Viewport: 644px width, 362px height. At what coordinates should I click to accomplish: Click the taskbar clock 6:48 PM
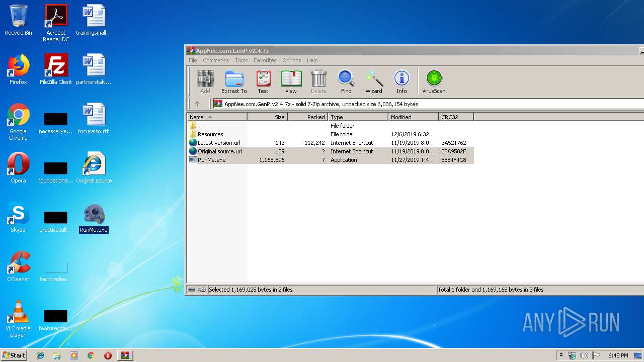click(x=618, y=355)
